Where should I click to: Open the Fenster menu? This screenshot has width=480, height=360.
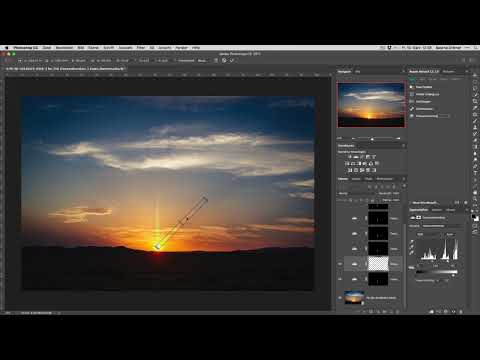click(x=181, y=48)
